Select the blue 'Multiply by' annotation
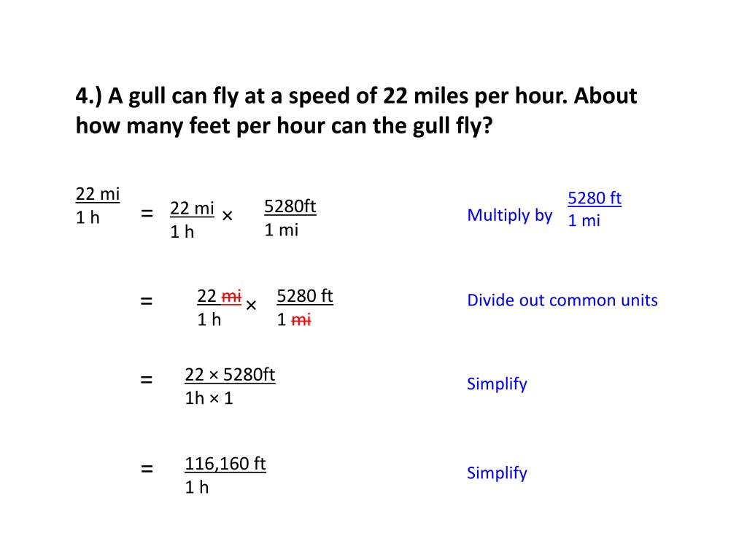 point(509,215)
